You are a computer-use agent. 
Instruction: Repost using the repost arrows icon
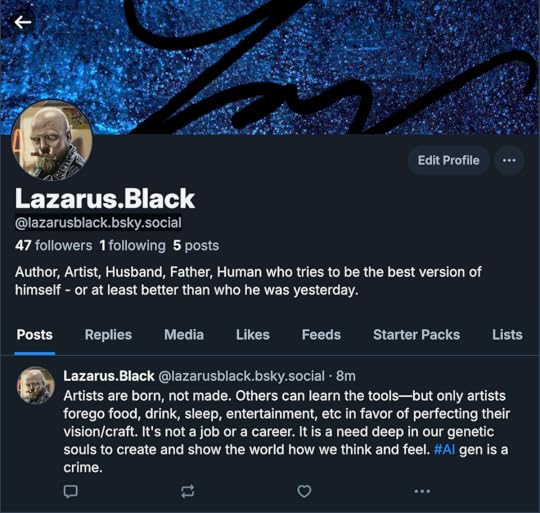pyautogui.click(x=188, y=491)
